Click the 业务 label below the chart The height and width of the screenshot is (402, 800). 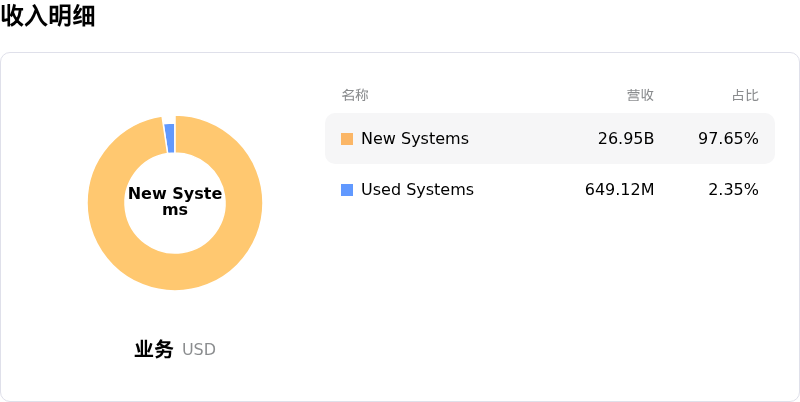click(x=154, y=349)
